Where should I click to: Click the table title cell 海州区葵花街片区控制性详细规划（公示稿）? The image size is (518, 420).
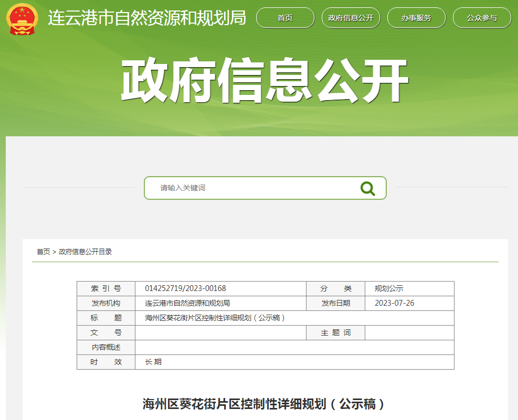click(294, 318)
